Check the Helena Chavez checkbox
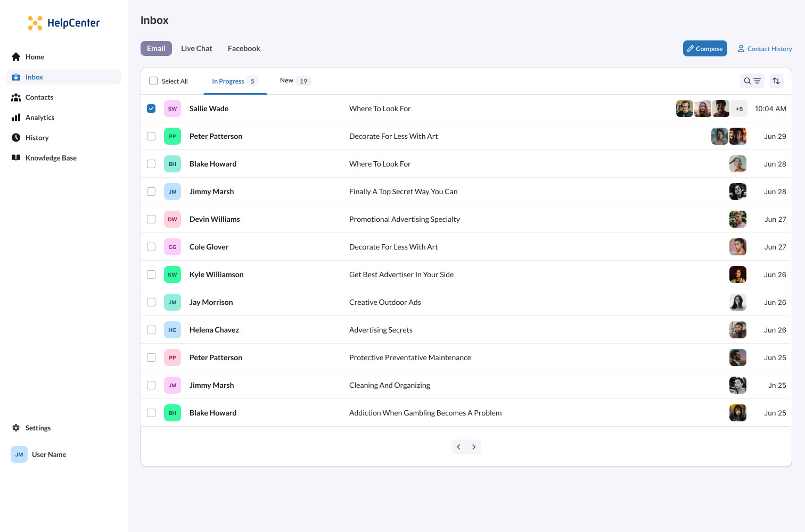The image size is (805, 532). coord(151,330)
